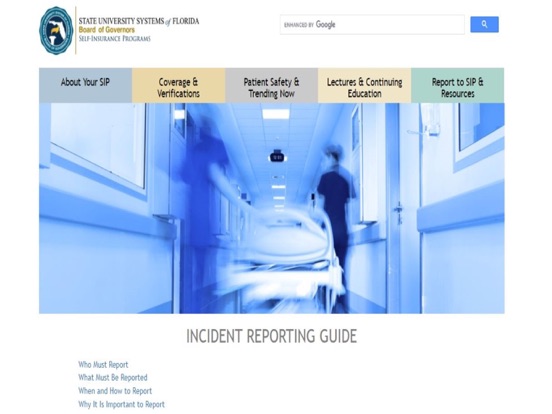Open the About Your SIP menu
Screen dimensions: 552x414
(86, 85)
